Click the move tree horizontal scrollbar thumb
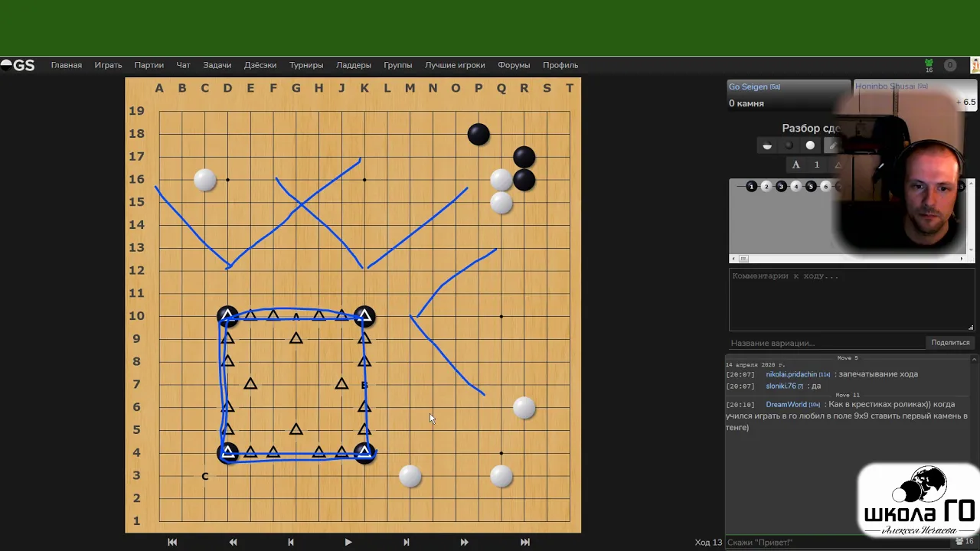Viewport: 980px width, 551px height. (743, 259)
